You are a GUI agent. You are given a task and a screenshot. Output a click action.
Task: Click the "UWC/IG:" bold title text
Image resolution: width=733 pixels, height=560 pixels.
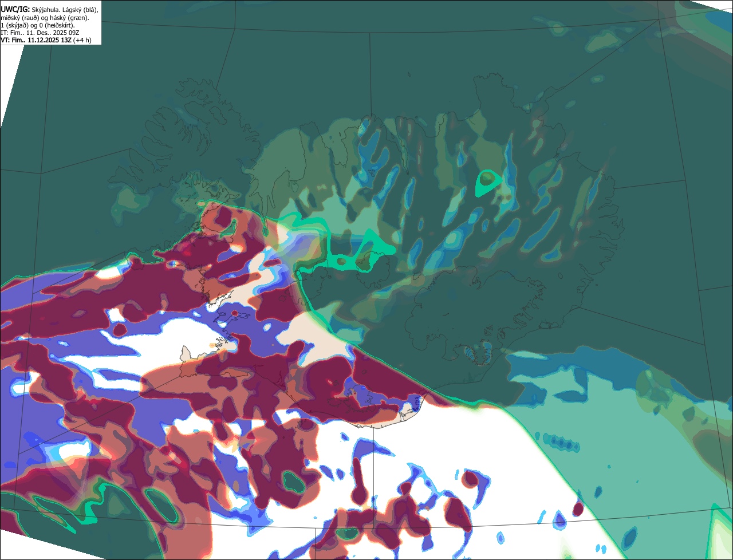(x=15, y=9)
